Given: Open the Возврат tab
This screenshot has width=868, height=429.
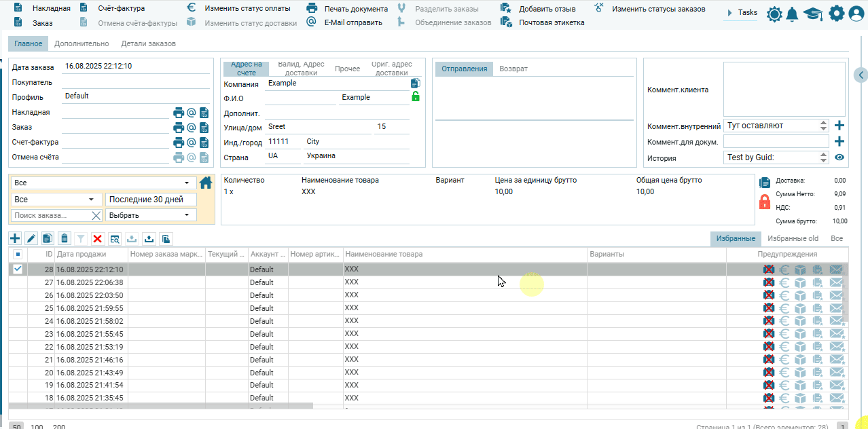Looking at the screenshot, I should pyautogui.click(x=513, y=69).
